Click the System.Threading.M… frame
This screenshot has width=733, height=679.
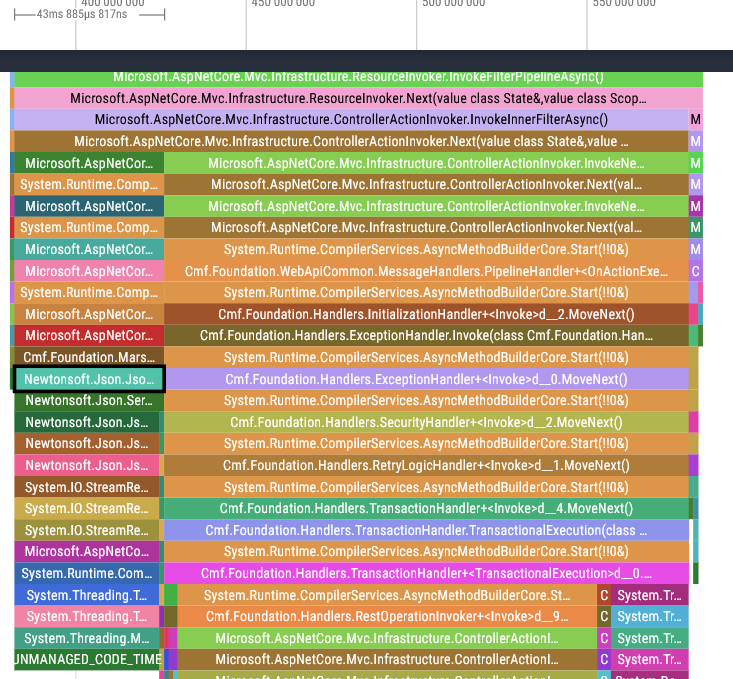coord(86,639)
